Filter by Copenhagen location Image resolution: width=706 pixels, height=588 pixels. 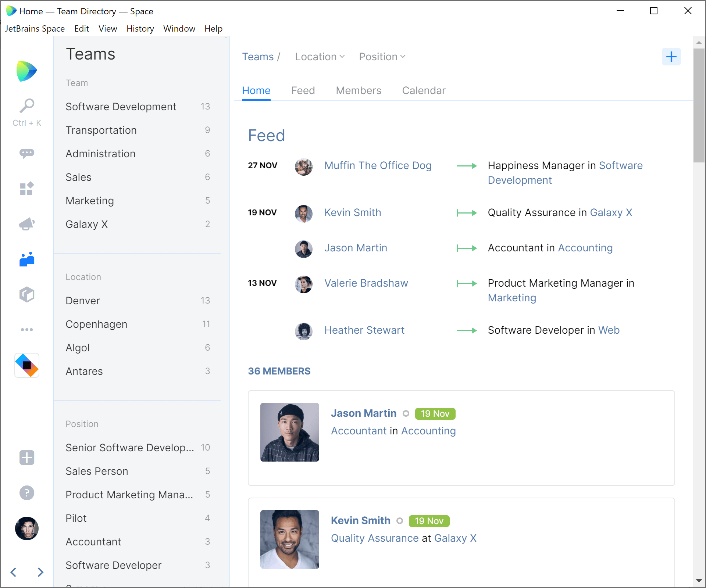tap(138, 324)
